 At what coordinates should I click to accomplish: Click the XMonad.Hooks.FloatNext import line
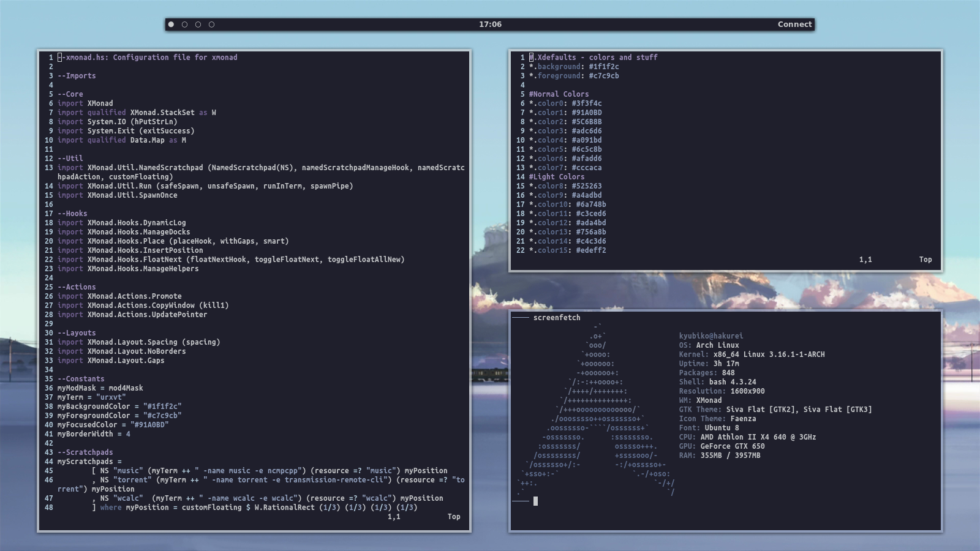pos(231,260)
